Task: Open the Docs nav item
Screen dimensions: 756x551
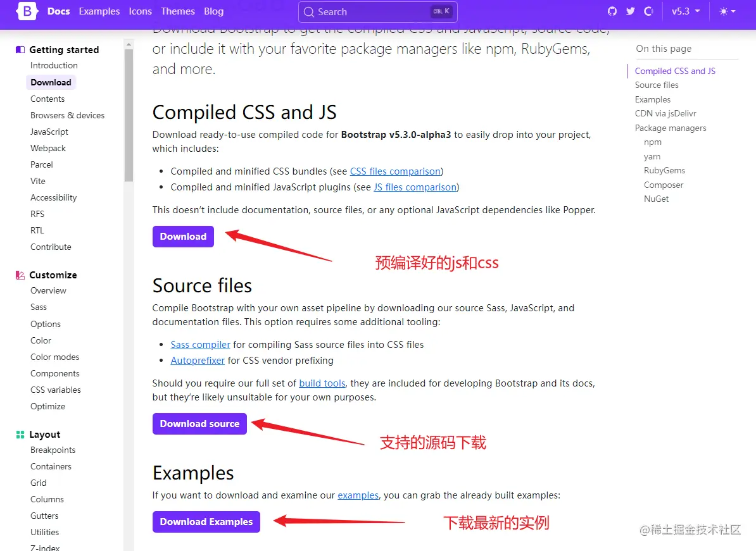Action: 59,11
